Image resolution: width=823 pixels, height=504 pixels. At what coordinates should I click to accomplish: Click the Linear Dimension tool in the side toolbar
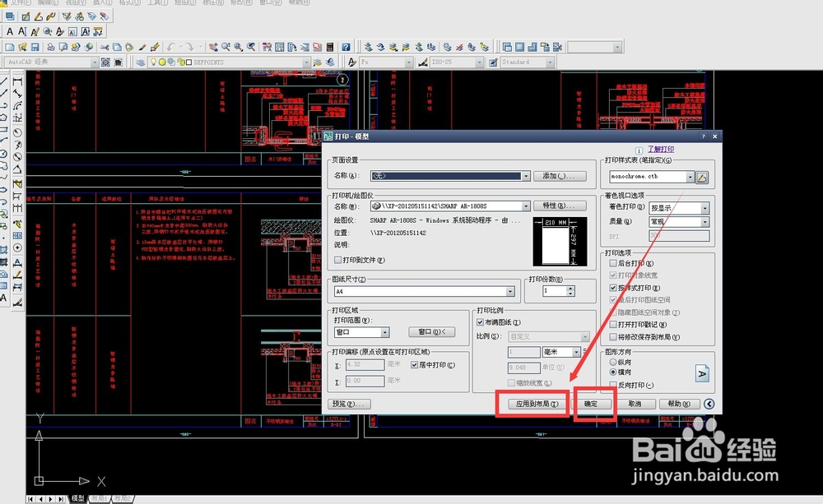tap(17, 81)
